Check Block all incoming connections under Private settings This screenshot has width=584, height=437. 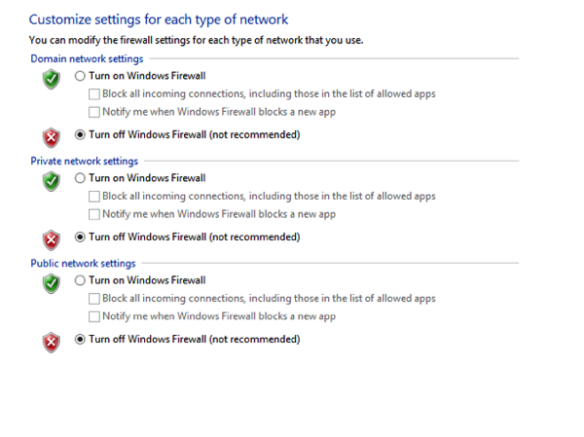click(x=94, y=196)
